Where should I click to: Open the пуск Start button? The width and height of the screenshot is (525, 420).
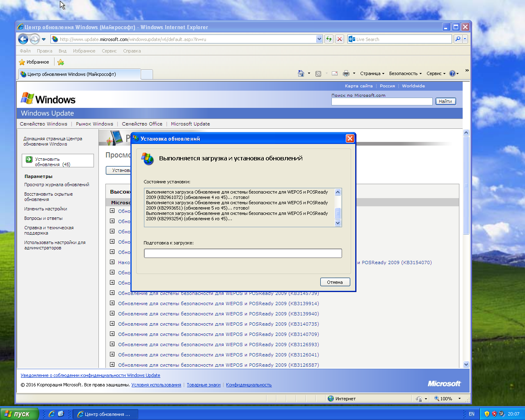[19, 414]
